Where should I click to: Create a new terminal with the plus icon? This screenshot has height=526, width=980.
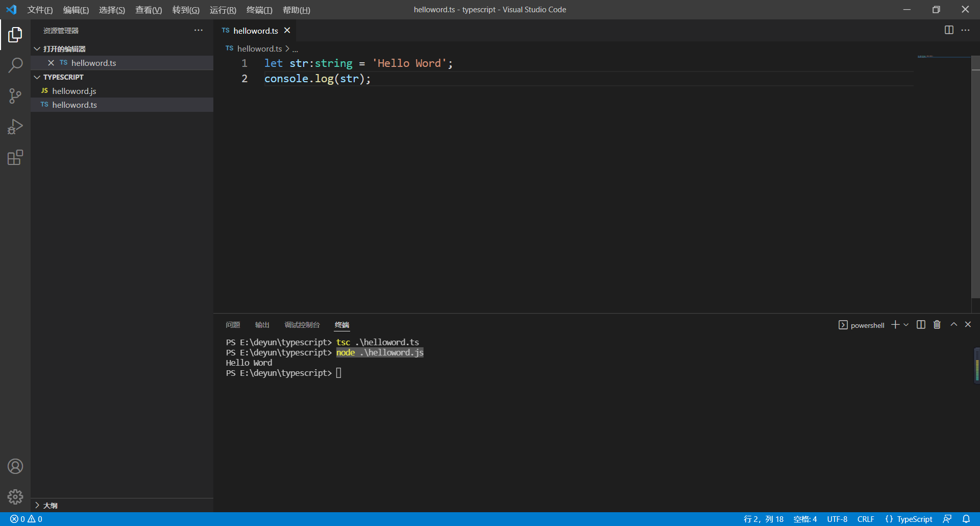click(895, 325)
